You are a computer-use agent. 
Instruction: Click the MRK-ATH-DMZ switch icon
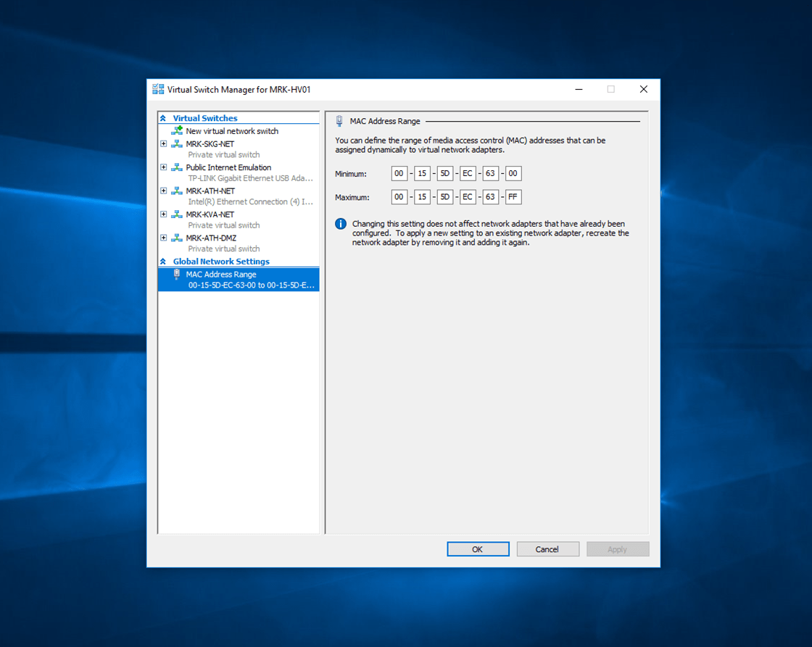click(176, 239)
